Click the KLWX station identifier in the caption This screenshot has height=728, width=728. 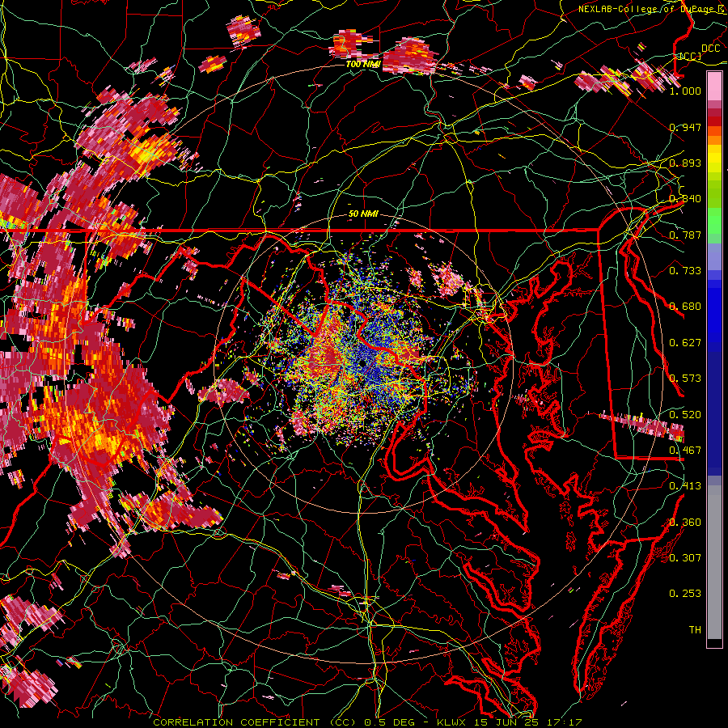click(x=451, y=722)
